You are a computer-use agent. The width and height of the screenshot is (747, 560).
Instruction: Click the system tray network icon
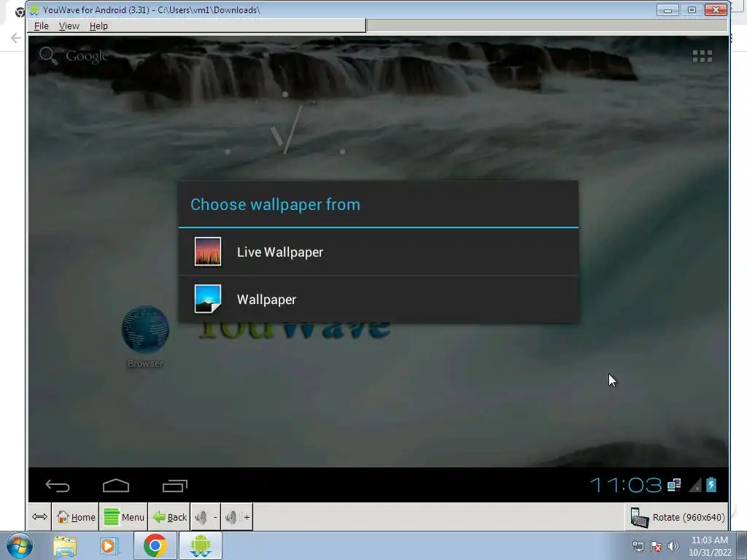pyautogui.click(x=638, y=546)
